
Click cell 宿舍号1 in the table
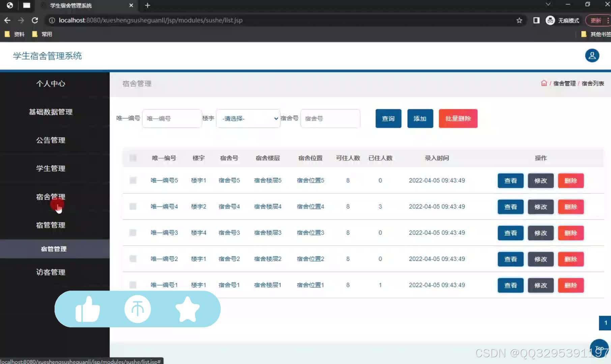pos(229,285)
